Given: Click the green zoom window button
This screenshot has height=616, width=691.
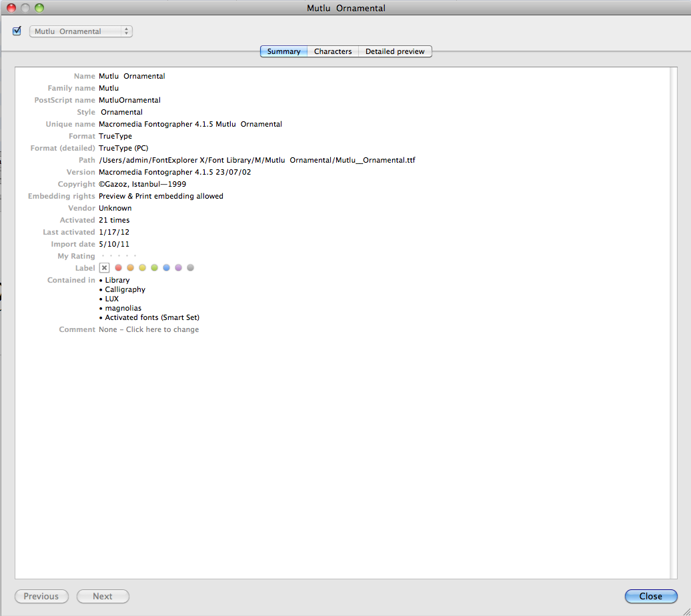Looking at the screenshot, I should 39,8.
